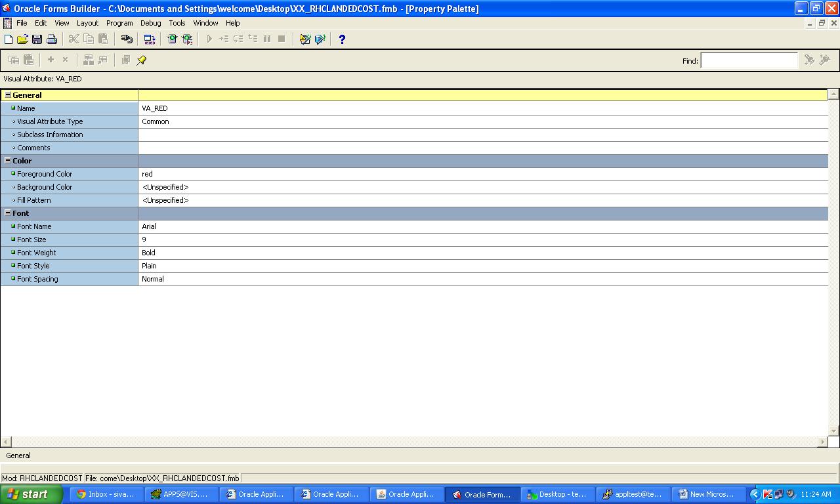
Task: Click the debugger Pause icon
Action: [267, 39]
